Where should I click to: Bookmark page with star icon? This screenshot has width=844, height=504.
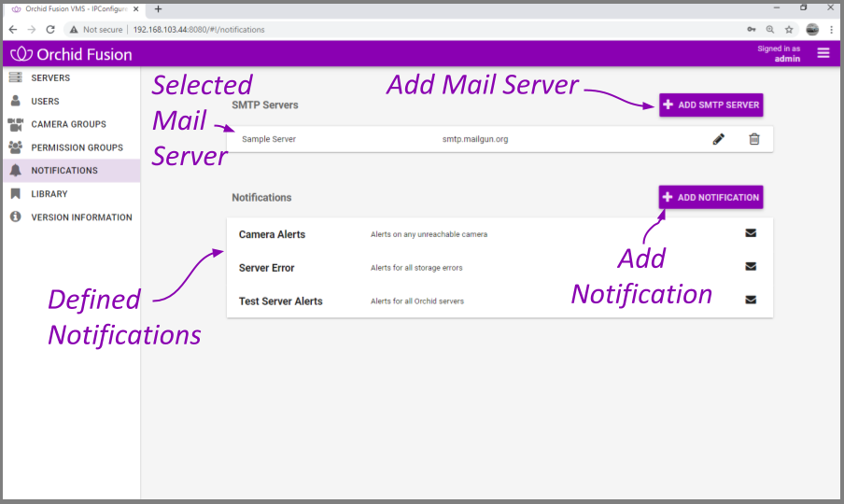[x=789, y=30]
